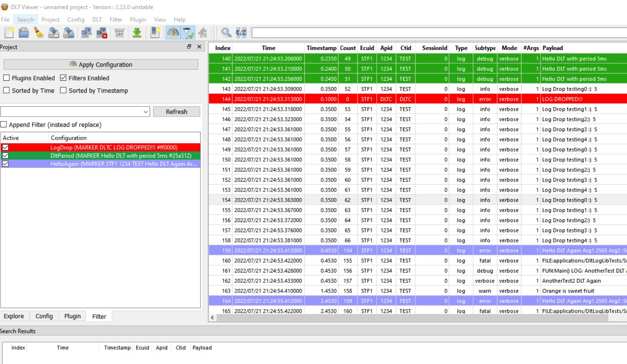Image resolution: width=627 pixels, height=364 pixels.
Task: Click horizontal scrollbar left arrow
Action: pyautogui.click(x=212, y=317)
